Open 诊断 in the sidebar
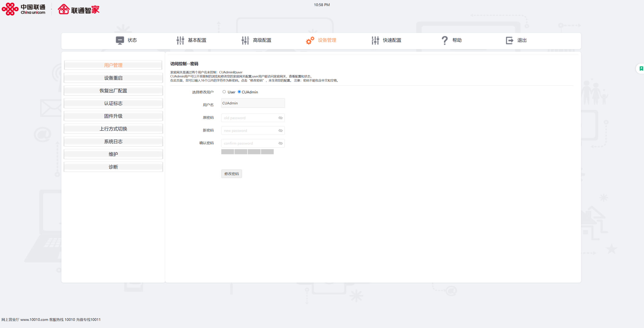The image size is (644, 328). pos(113,167)
